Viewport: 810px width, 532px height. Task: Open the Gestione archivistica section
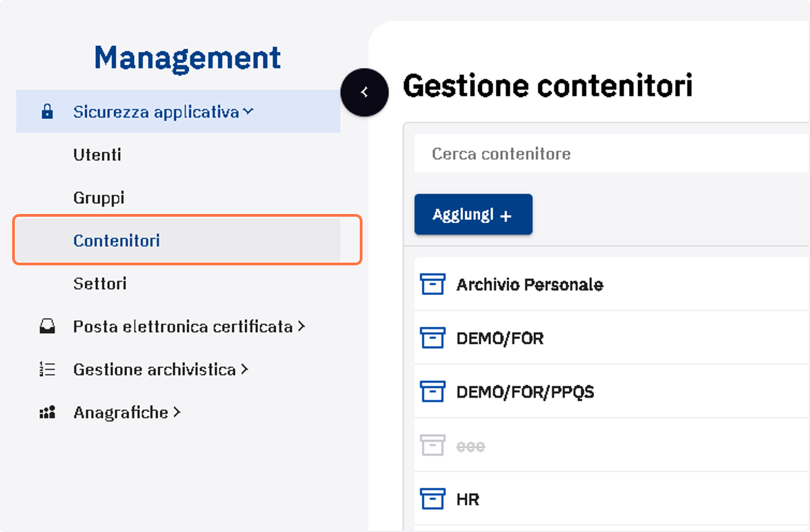coord(155,370)
